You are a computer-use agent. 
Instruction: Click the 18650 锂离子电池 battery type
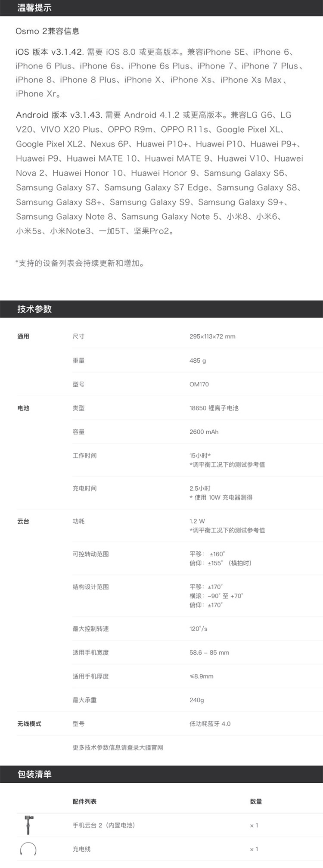pyautogui.click(x=214, y=408)
